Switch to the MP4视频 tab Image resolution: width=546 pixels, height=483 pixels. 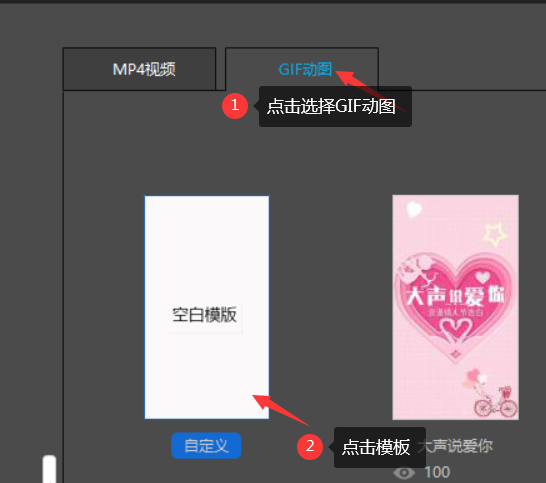tap(139, 69)
